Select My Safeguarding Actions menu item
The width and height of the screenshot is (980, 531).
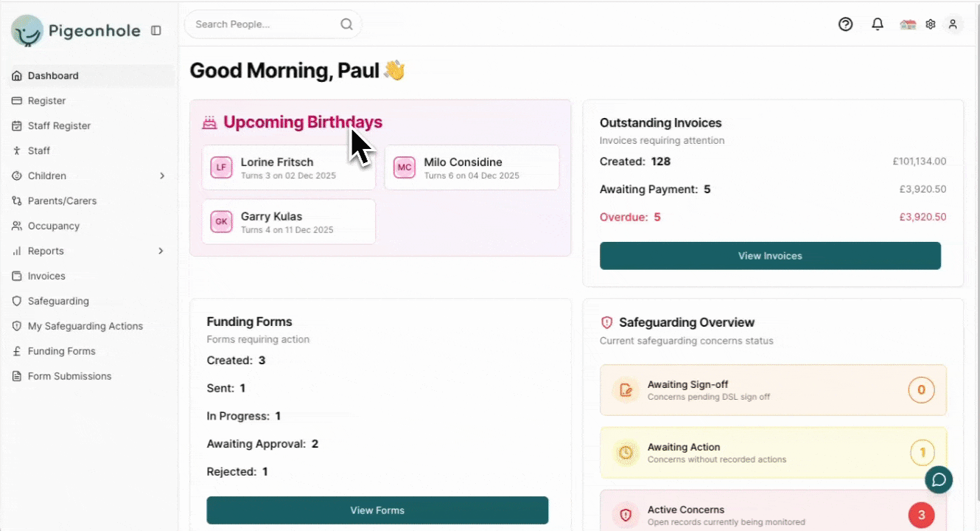pyautogui.click(x=85, y=326)
